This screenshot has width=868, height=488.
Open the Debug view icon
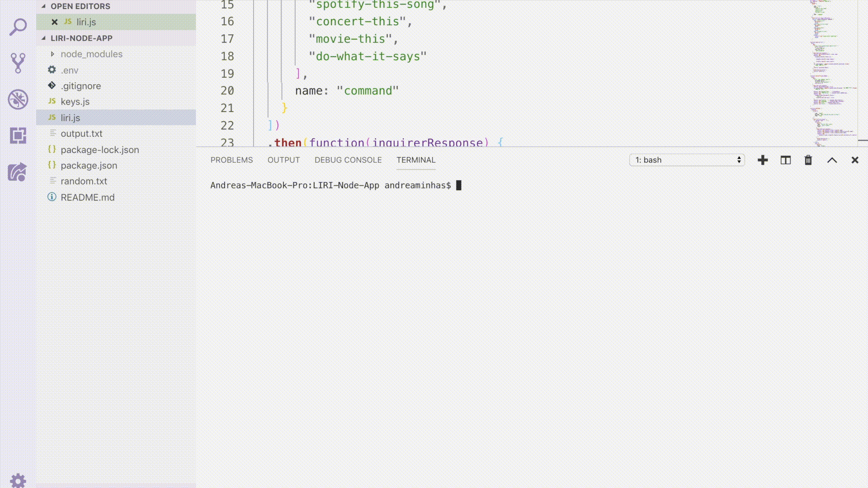[18, 99]
